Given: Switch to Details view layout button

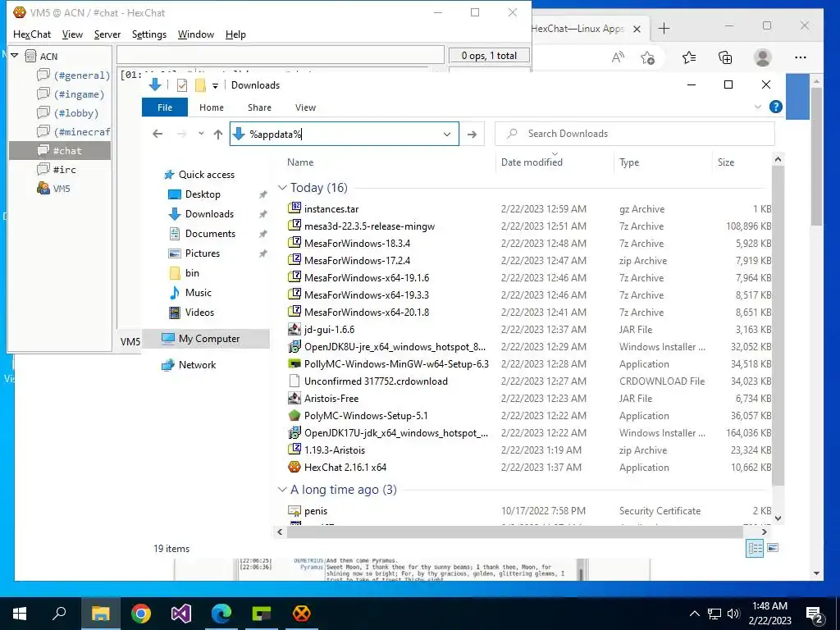Looking at the screenshot, I should pos(755,548).
